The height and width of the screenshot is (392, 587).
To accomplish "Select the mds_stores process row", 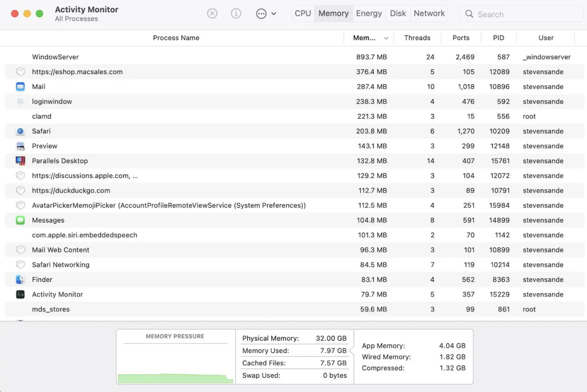I will [294, 309].
